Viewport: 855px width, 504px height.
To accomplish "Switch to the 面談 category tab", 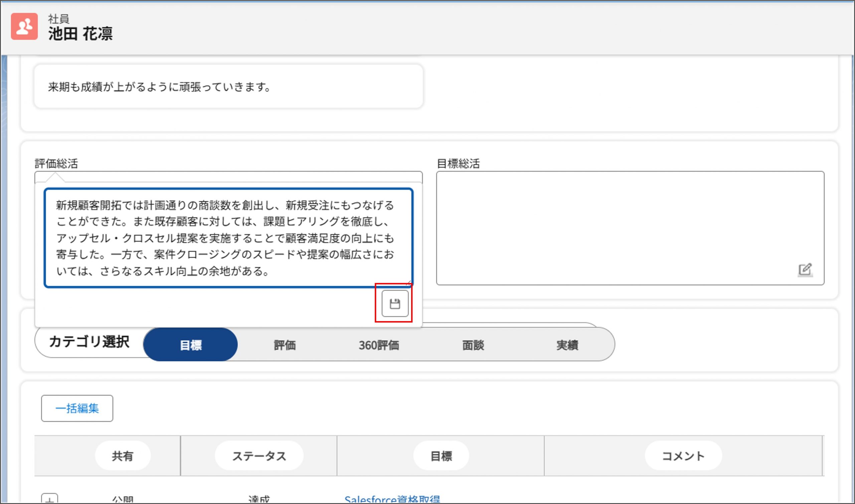I will tap(473, 345).
